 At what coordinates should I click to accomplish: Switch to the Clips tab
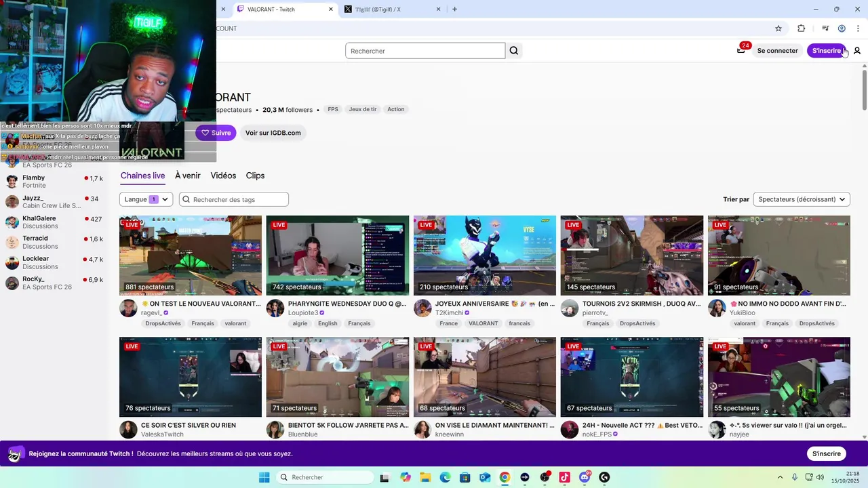[255, 176]
